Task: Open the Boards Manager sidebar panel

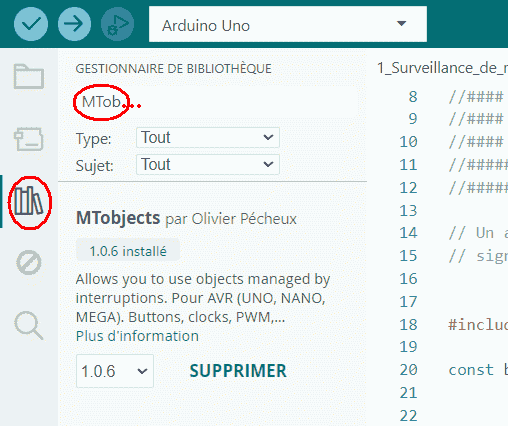Action: (x=29, y=139)
